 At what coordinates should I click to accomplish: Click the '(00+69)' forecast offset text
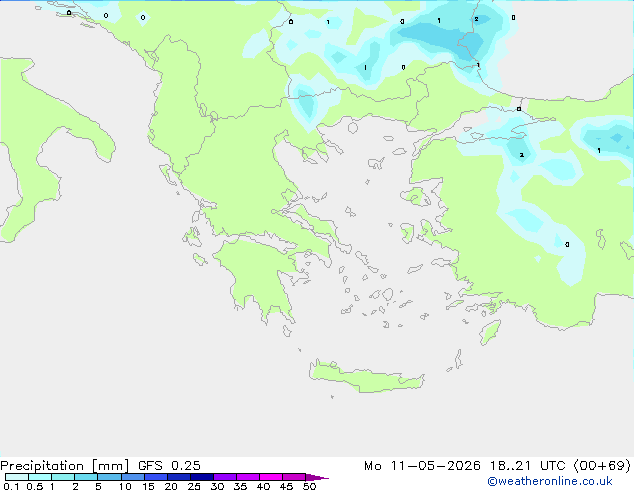click(602, 466)
